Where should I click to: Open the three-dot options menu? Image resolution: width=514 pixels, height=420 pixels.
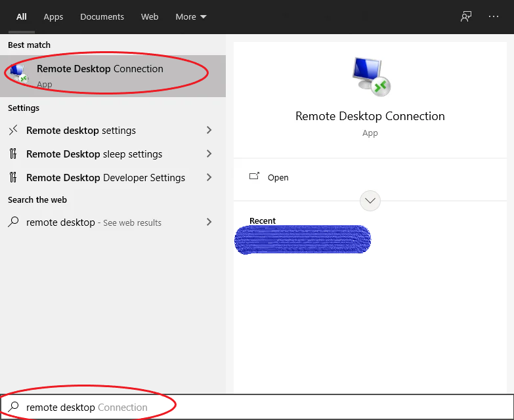tap(494, 16)
